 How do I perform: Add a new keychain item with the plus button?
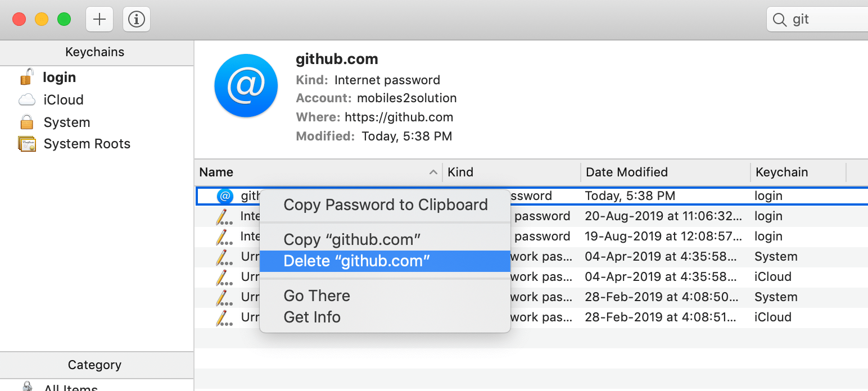[x=99, y=19]
